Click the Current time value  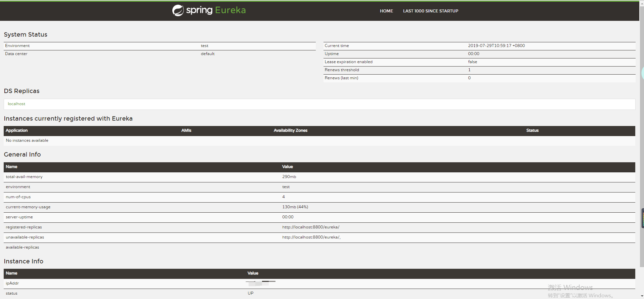coord(496,46)
